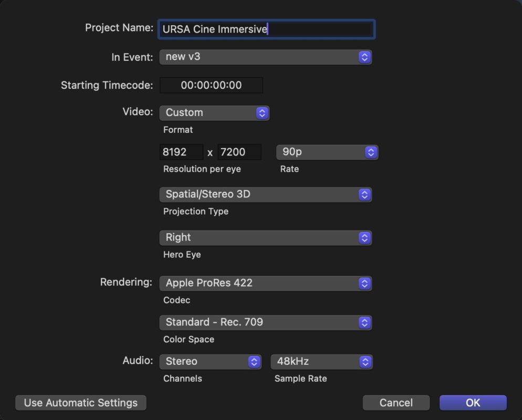Click the Cancel button
This screenshot has width=522, height=420.
pyautogui.click(x=396, y=403)
